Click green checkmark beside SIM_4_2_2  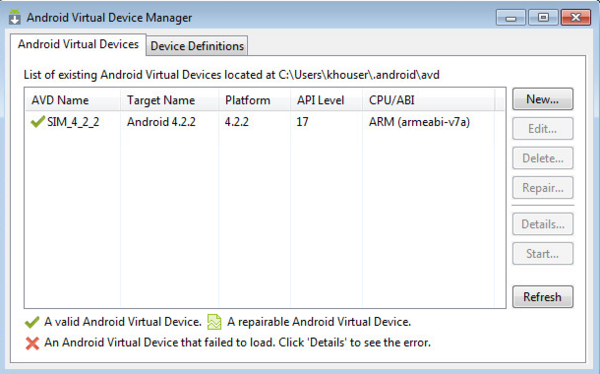click(38, 122)
